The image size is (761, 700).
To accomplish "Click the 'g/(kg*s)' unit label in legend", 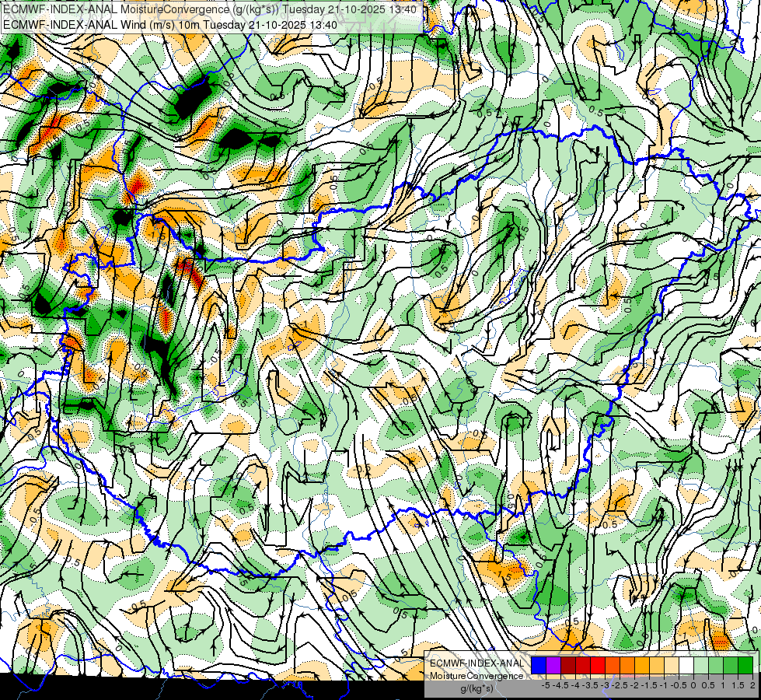I will coord(476,689).
